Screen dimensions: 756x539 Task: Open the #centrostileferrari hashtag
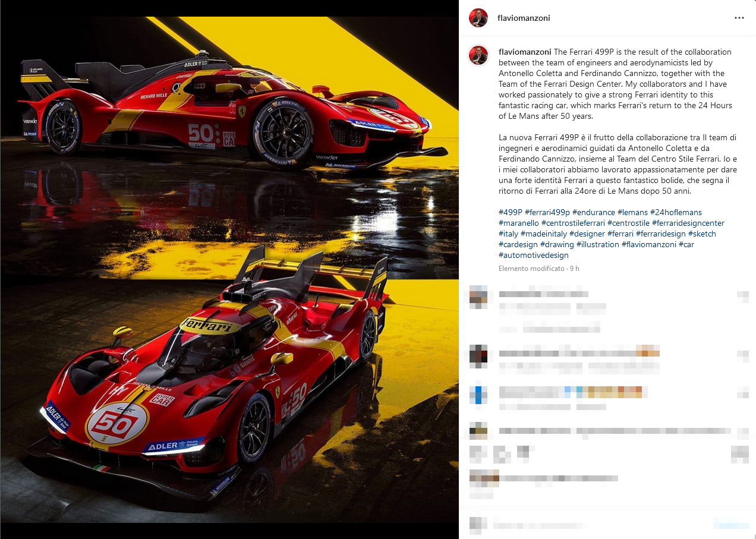click(573, 223)
